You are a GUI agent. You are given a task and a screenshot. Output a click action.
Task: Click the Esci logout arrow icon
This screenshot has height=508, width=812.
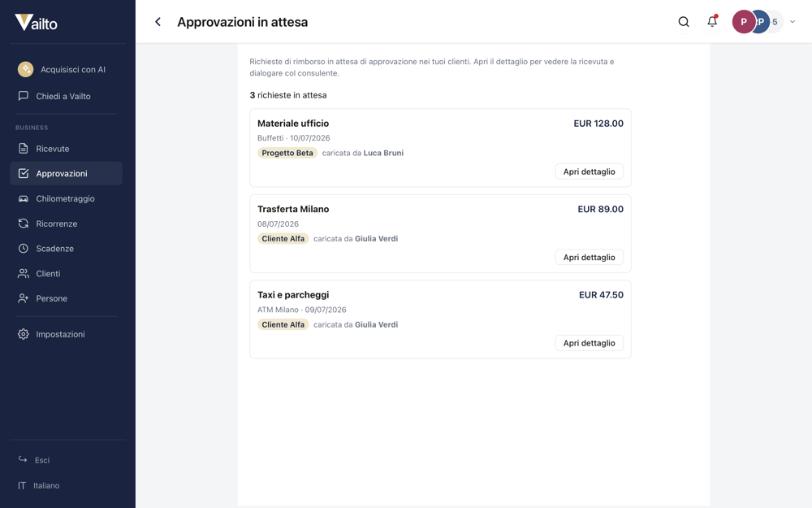(x=23, y=459)
